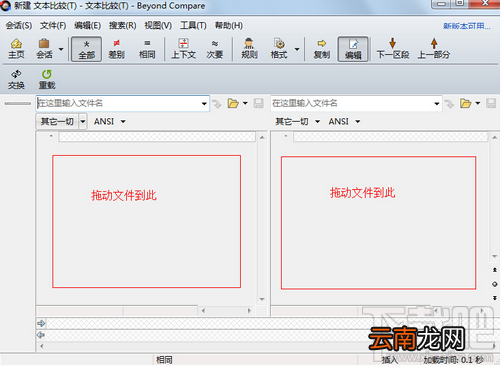Jump to 上一部分 previous section
This screenshot has height=367, width=502.
point(434,49)
